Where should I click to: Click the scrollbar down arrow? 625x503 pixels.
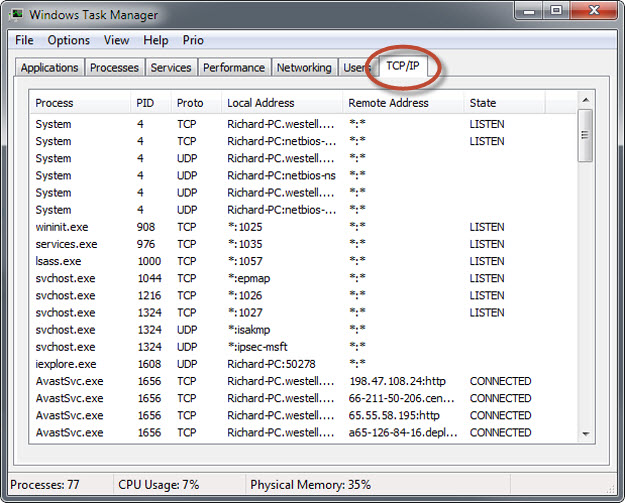(586, 434)
